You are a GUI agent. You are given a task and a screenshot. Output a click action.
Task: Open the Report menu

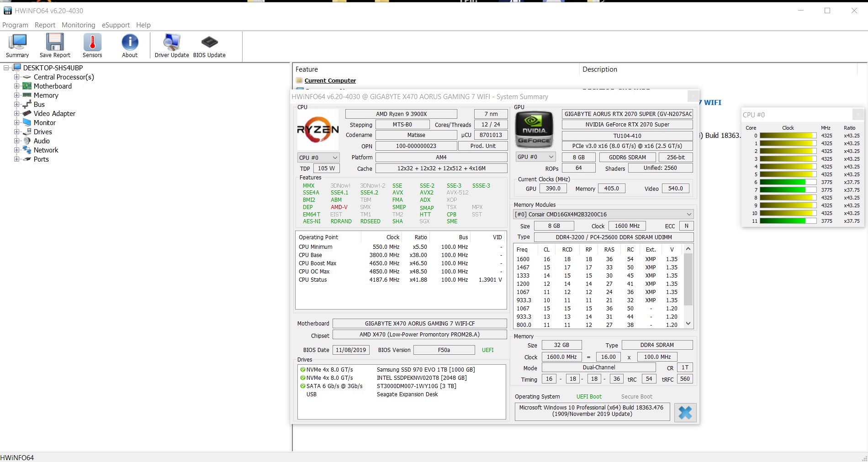point(45,25)
